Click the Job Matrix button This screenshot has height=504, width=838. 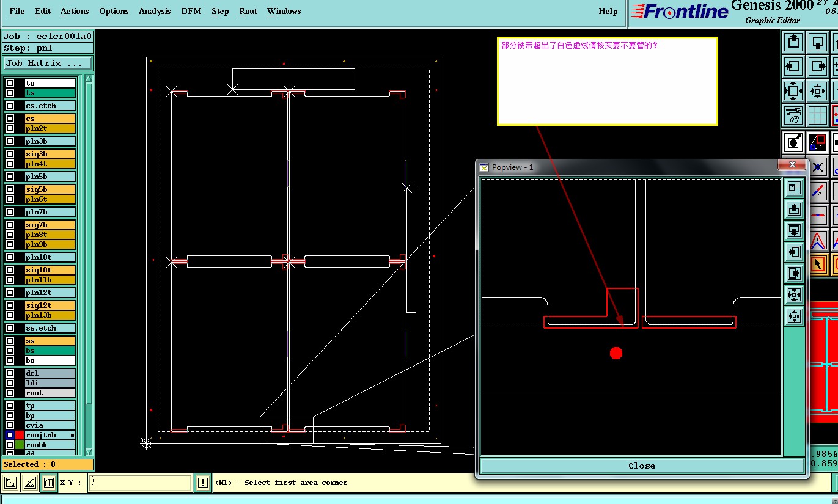point(48,63)
